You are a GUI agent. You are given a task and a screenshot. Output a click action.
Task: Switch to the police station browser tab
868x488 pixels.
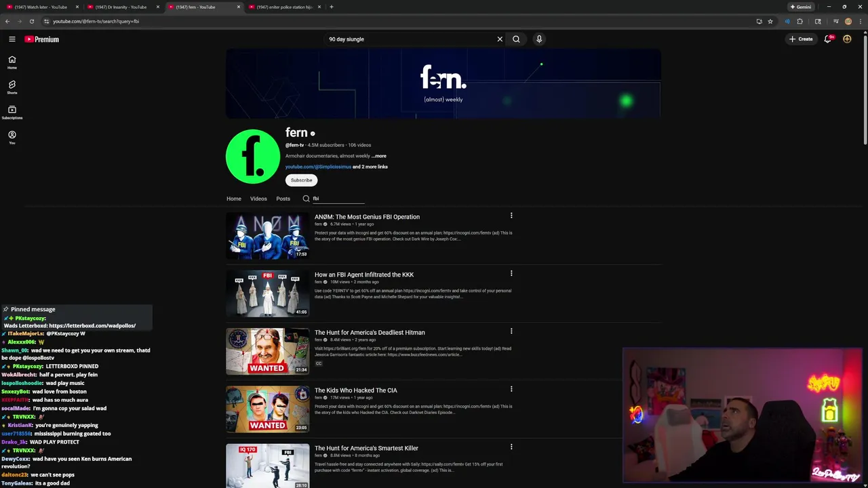[x=283, y=7]
